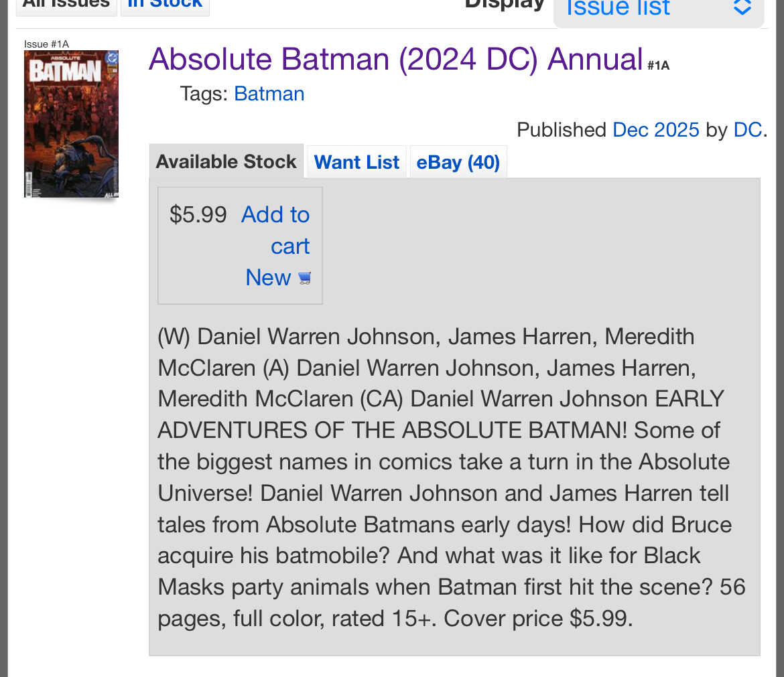Follow the Batman tag link
This screenshot has height=677, width=784.
tap(269, 94)
